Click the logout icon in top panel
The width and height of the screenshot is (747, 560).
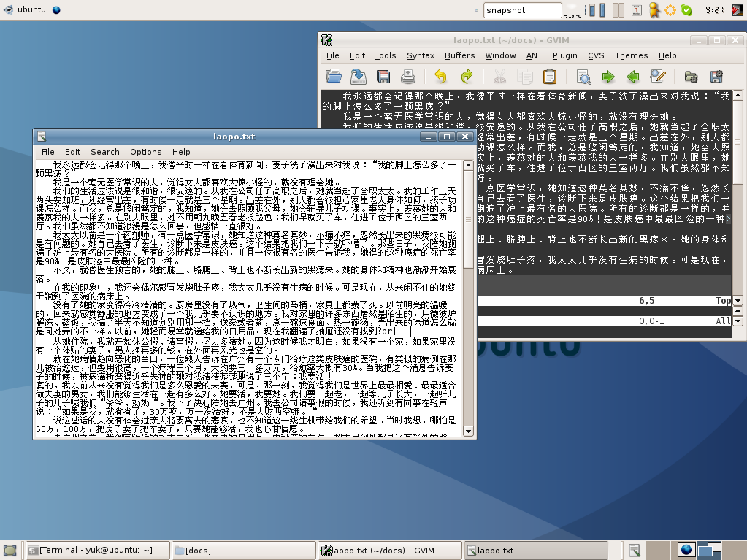(x=738, y=10)
